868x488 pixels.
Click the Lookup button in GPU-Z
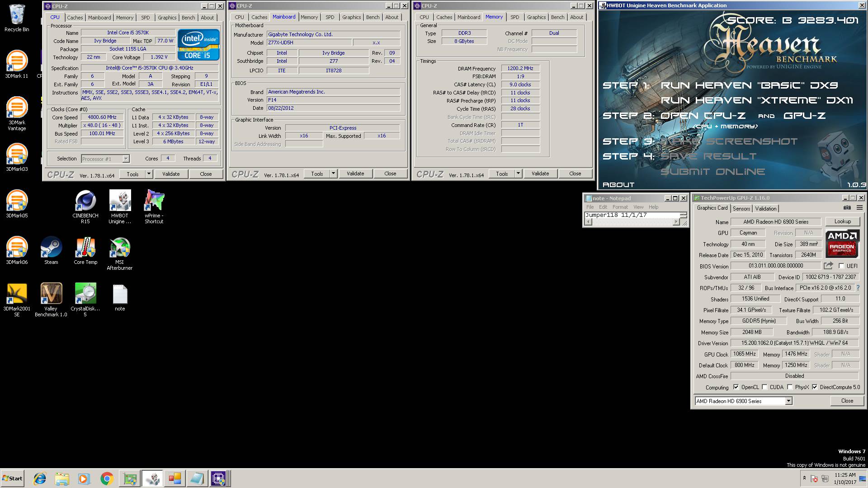843,221
